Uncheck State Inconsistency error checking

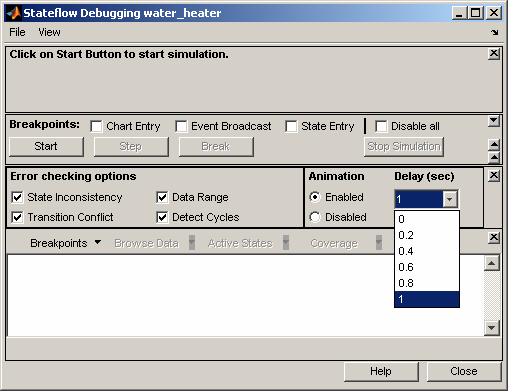click(x=17, y=197)
